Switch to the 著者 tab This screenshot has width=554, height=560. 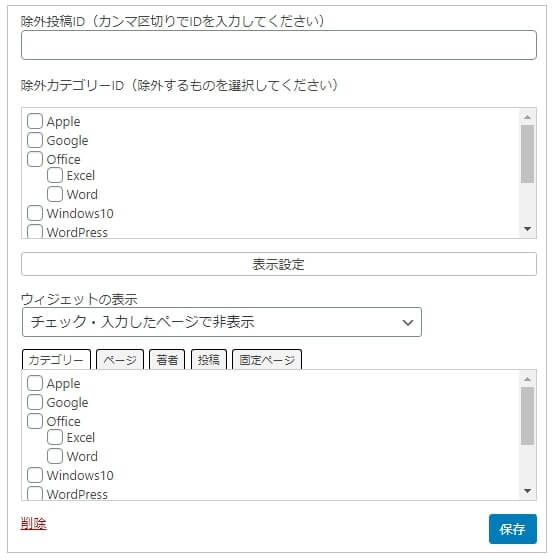(x=167, y=360)
